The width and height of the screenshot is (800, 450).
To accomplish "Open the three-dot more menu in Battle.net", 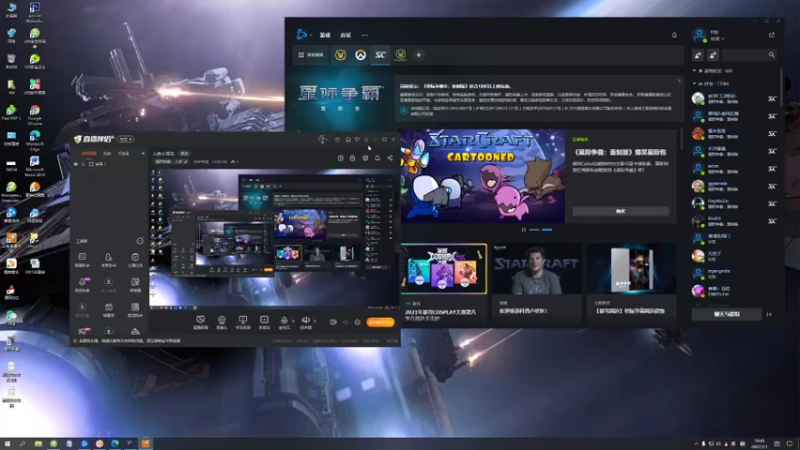I will pyautogui.click(x=364, y=35).
